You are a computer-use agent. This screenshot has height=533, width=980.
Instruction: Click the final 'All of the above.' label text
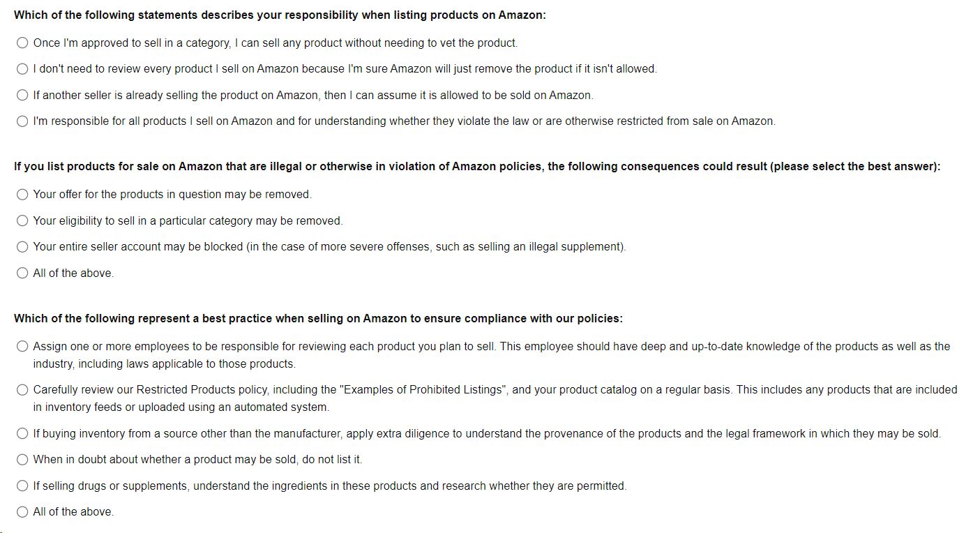(x=73, y=512)
